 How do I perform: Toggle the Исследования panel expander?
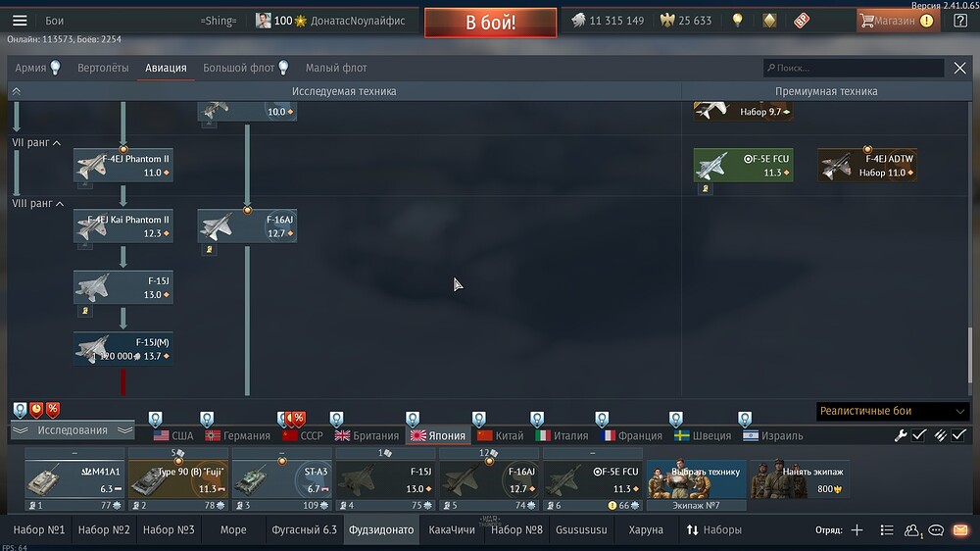(73, 430)
